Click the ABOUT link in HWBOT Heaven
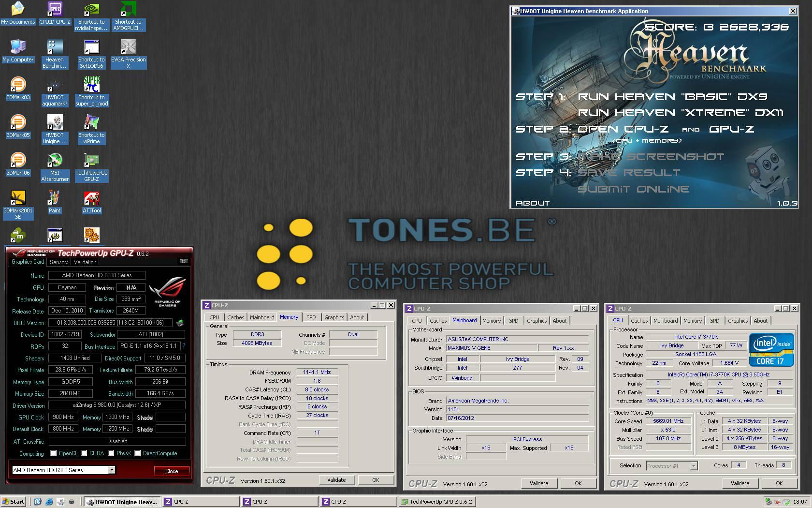 [x=533, y=203]
